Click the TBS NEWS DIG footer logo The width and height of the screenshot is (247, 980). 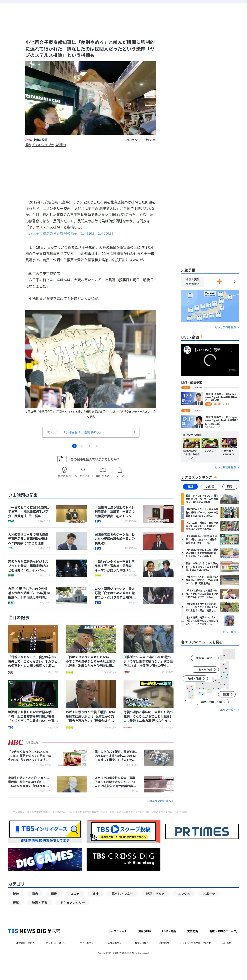click(x=34, y=931)
